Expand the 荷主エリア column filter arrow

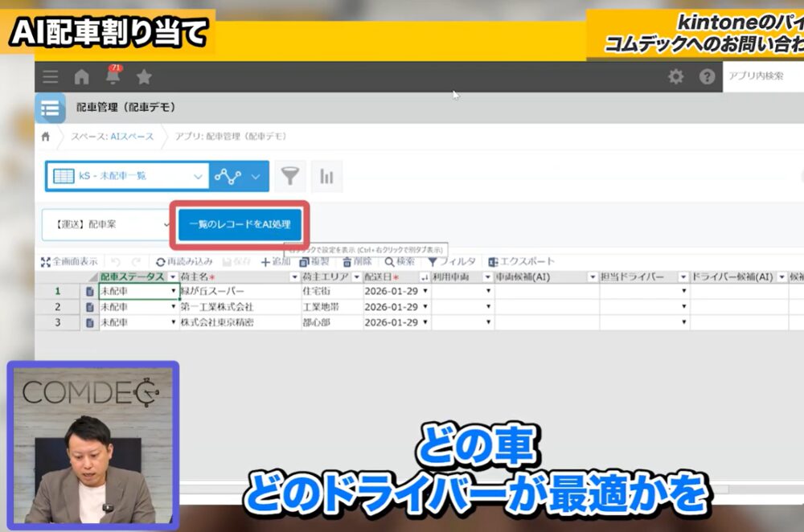[356, 276]
